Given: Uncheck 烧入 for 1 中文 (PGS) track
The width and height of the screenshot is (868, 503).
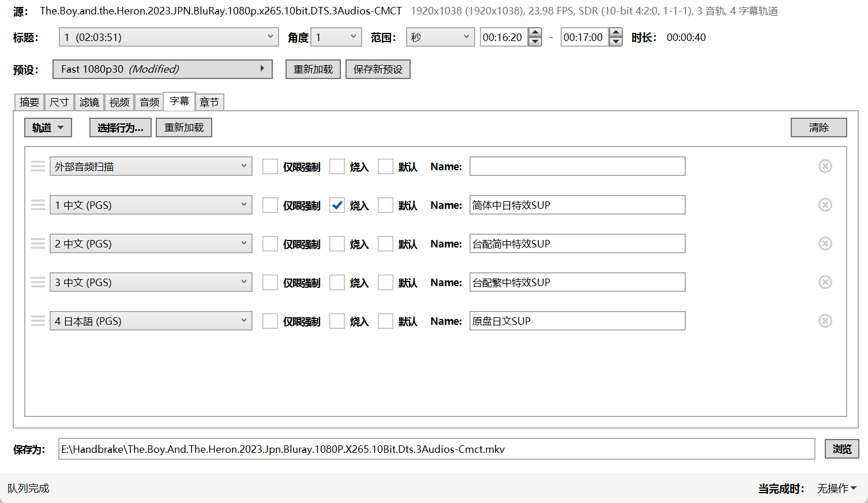Looking at the screenshot, I should point(337,205).
